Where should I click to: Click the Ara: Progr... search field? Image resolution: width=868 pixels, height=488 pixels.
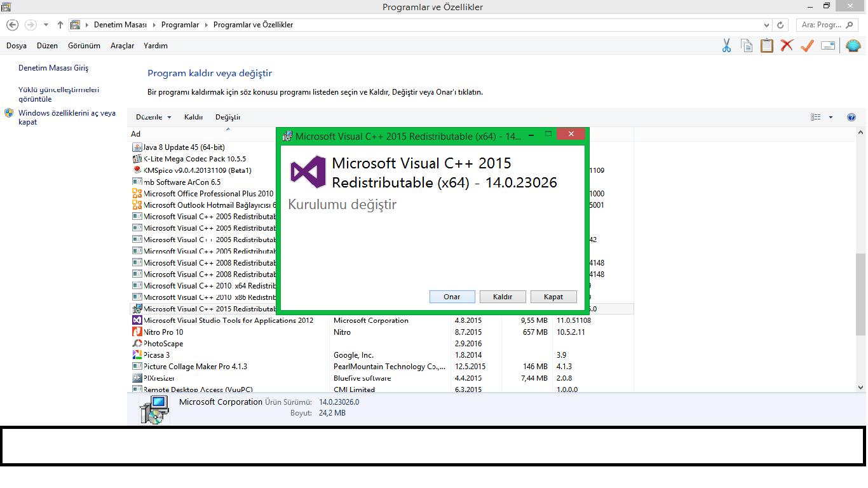(827, 25)
